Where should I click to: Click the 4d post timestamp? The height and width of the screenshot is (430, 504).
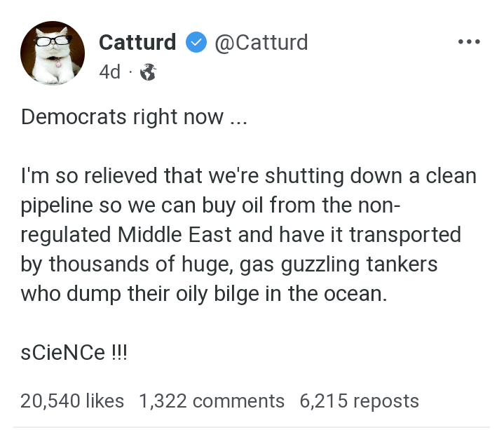(x=109, y=72)
